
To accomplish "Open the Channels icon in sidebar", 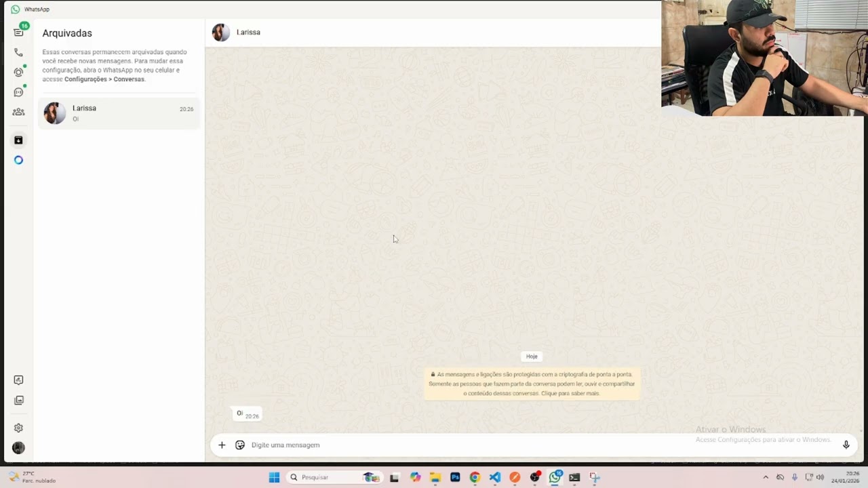I will pyautogui.click(x=18, y=92).
